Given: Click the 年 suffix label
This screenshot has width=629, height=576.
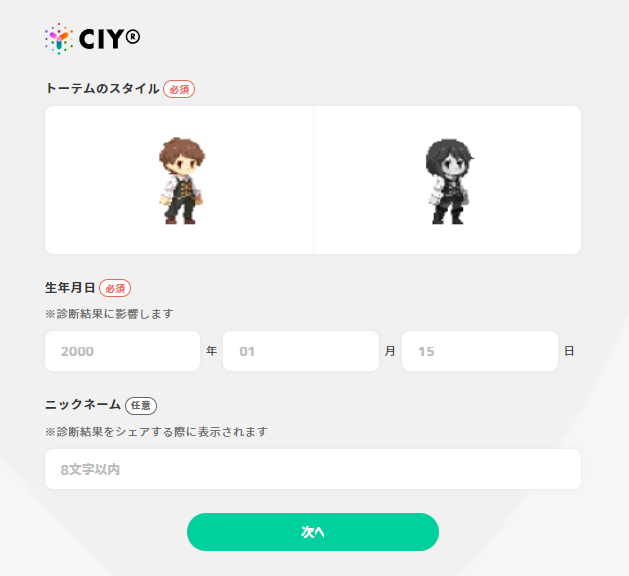Looking at the screenshot, I should pyautogui.click(x=211, y=351).
